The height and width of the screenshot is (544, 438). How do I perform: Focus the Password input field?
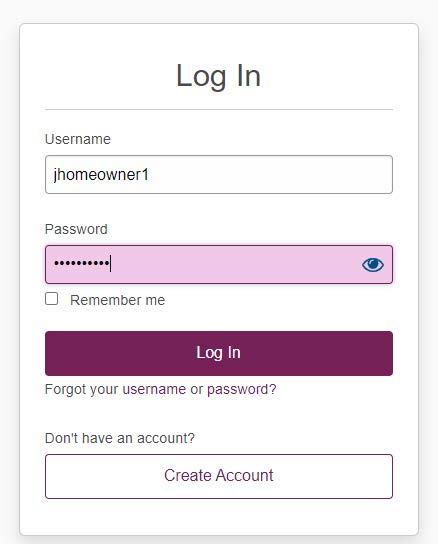[219, 264]
